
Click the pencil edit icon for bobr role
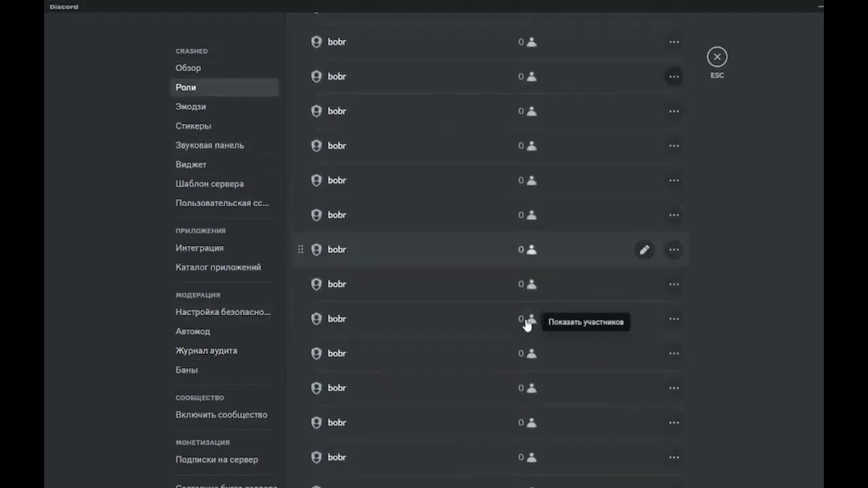point(644,249)
